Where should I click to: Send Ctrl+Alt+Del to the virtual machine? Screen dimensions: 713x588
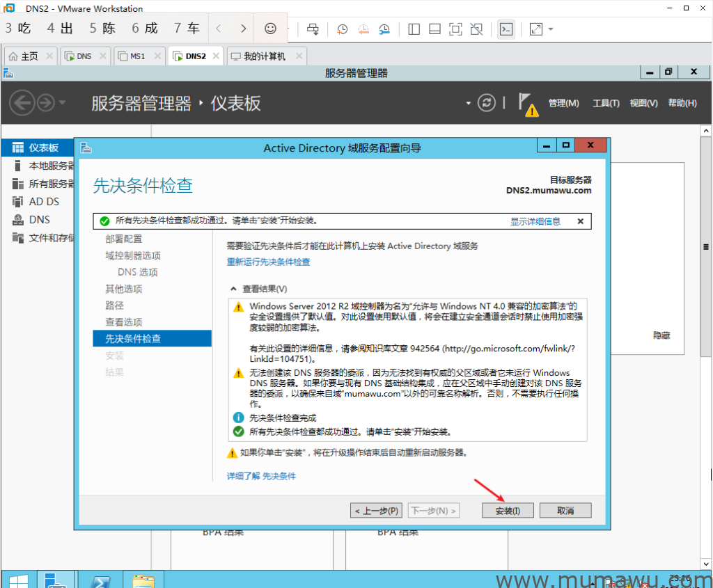(313, 29)
